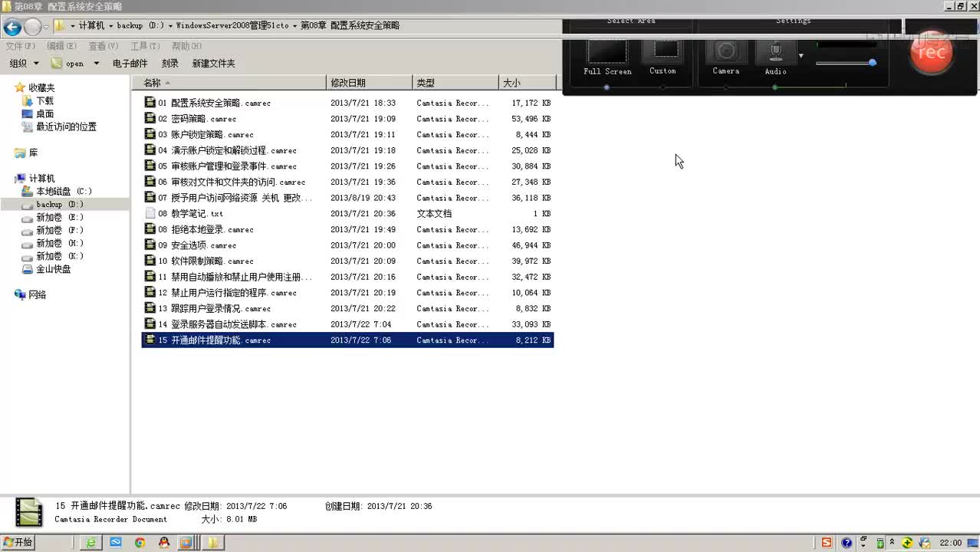Screen dimensions: 980x552
Task: Click the 刻录 burn toolbar button
Action: click(170, 64)
